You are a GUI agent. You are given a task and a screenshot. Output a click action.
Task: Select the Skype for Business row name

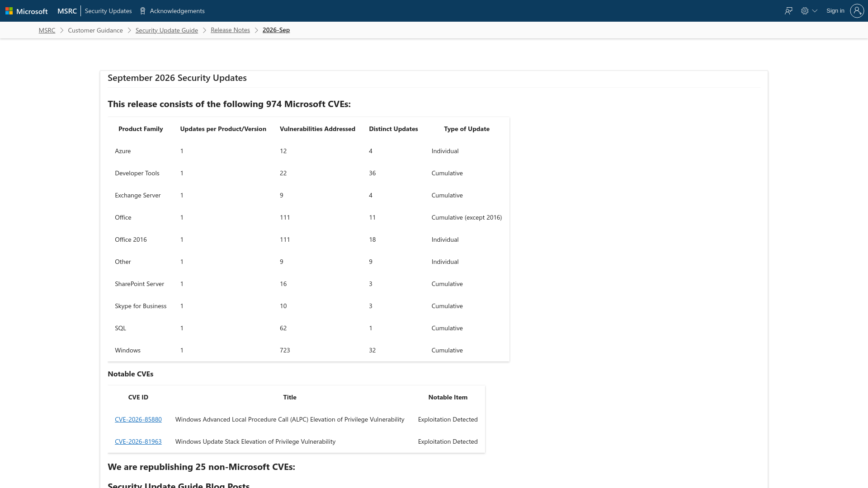[141, 306]
